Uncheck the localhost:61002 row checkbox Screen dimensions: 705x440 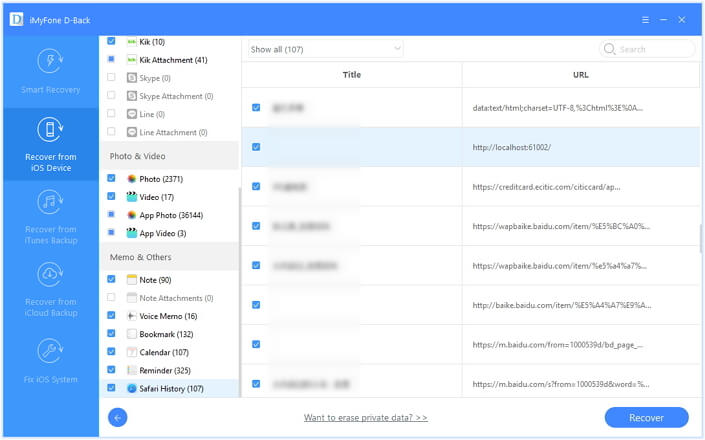[256, 147]
